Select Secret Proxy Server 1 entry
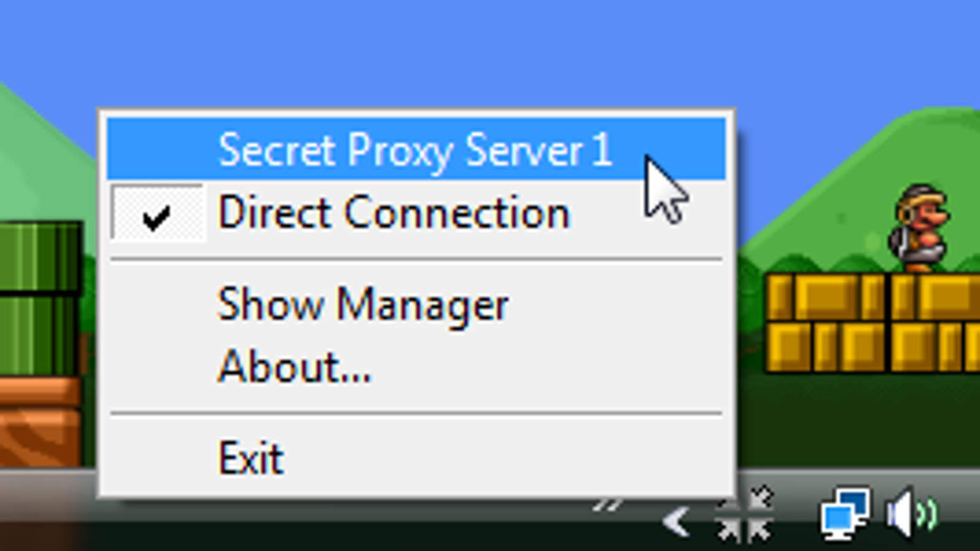 417,149
